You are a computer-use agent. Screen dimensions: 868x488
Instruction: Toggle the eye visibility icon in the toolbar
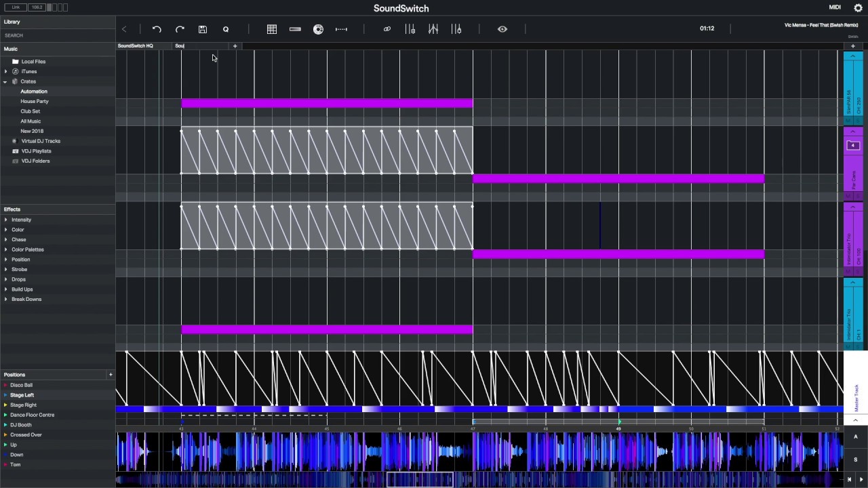[502, 29]
